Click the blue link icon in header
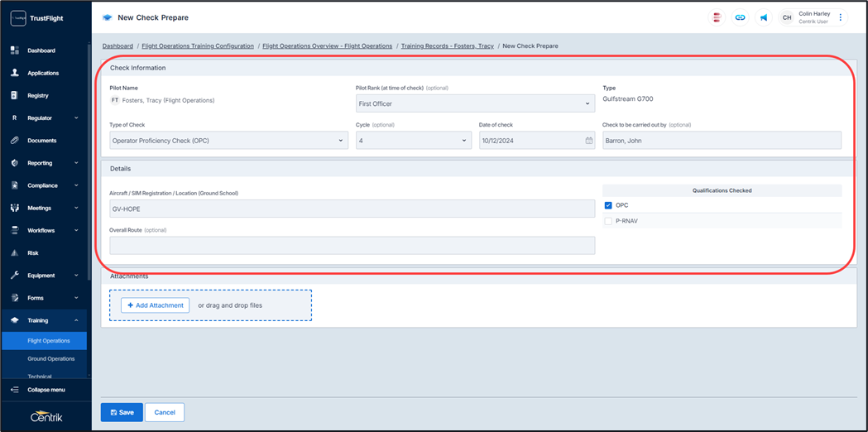 pyautogui.click(x=740, y=17)
